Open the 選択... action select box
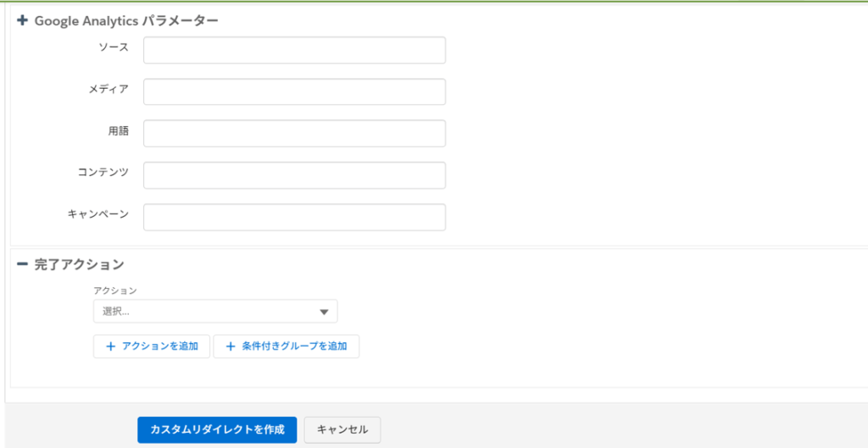 (214, 312)
